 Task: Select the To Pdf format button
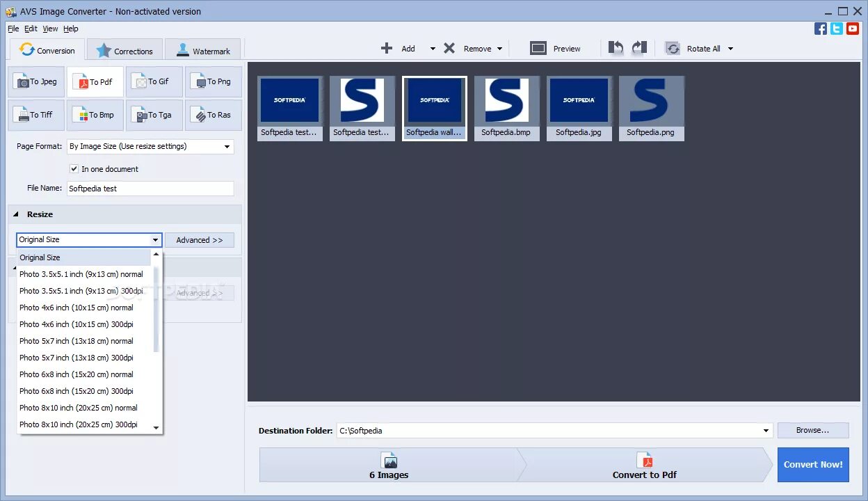[x=95, y=81]
